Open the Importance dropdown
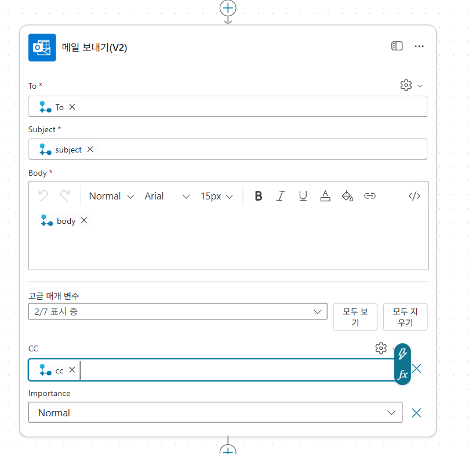The image size is (476, 454). [215, 412]
